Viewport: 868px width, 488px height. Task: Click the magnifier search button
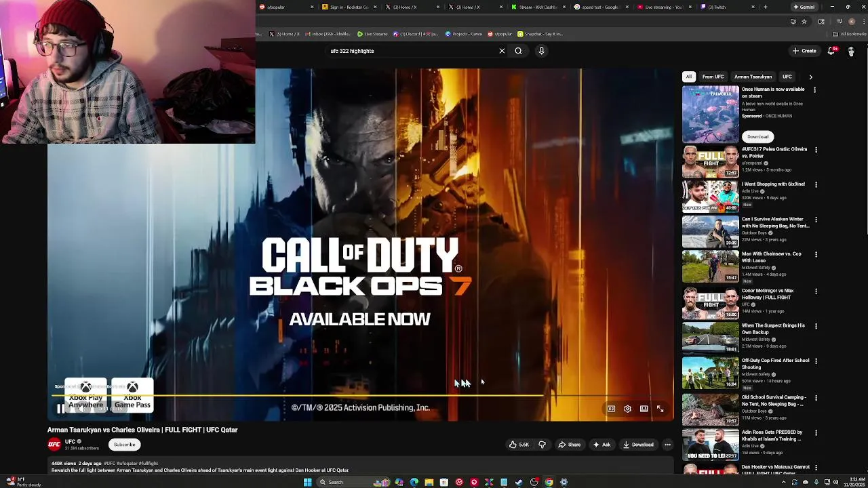[x=518, y=51]
